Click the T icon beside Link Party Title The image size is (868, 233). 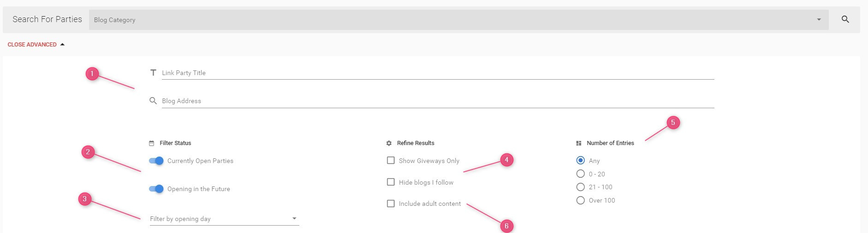coord(153,73)
